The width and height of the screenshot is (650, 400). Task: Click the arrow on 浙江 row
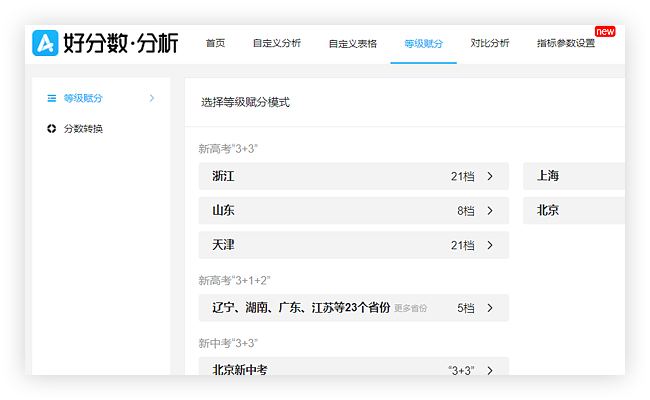click(x=490, y=176)
